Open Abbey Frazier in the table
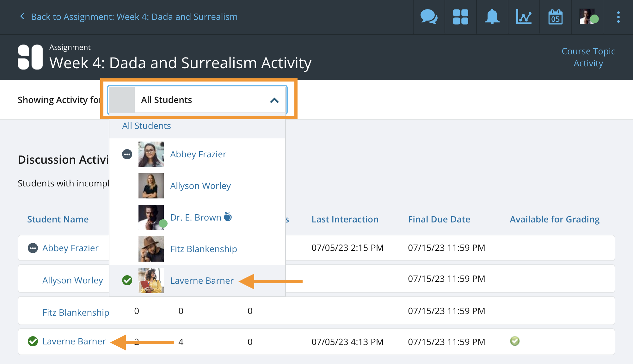633x364 pixels. (70, 248)
